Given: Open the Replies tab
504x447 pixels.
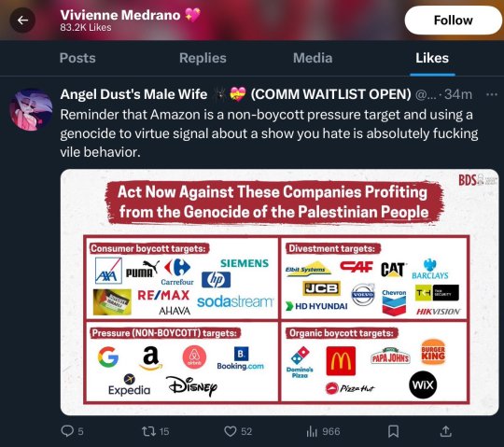Looking at the screenshot, I should click(x=203, y=58).
